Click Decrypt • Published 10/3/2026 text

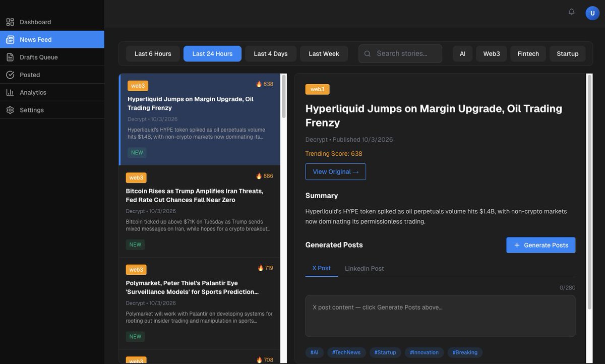click(x=349, y=140)
